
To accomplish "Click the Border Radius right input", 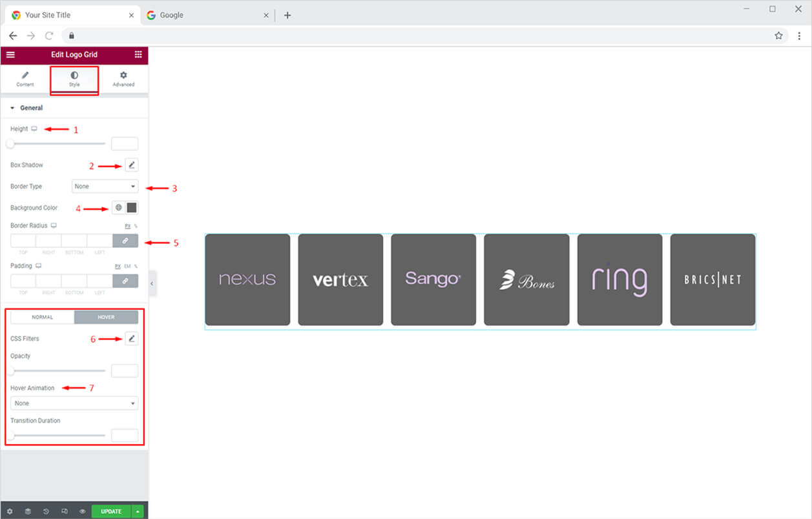I will point(48,241).
